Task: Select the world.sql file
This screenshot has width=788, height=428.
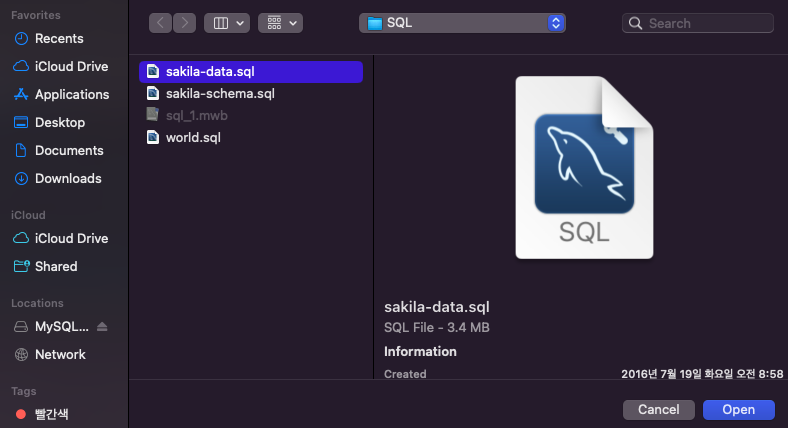Action: (251, 138)
